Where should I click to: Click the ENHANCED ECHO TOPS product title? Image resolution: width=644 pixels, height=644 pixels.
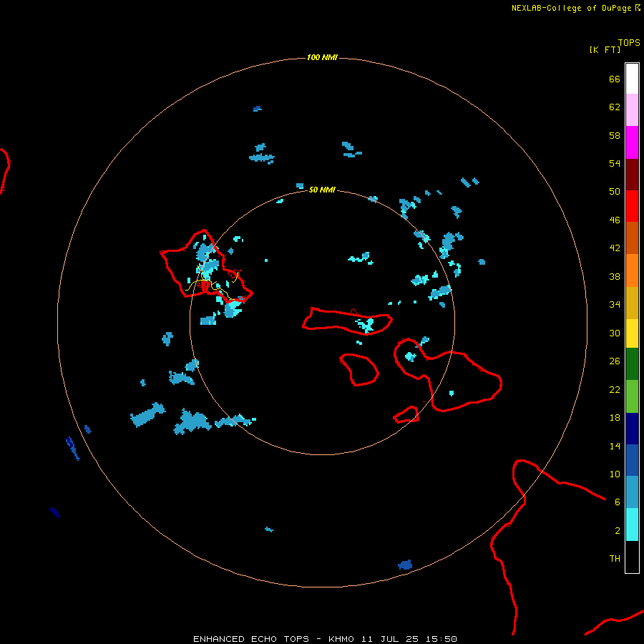(x=251, y=639)
